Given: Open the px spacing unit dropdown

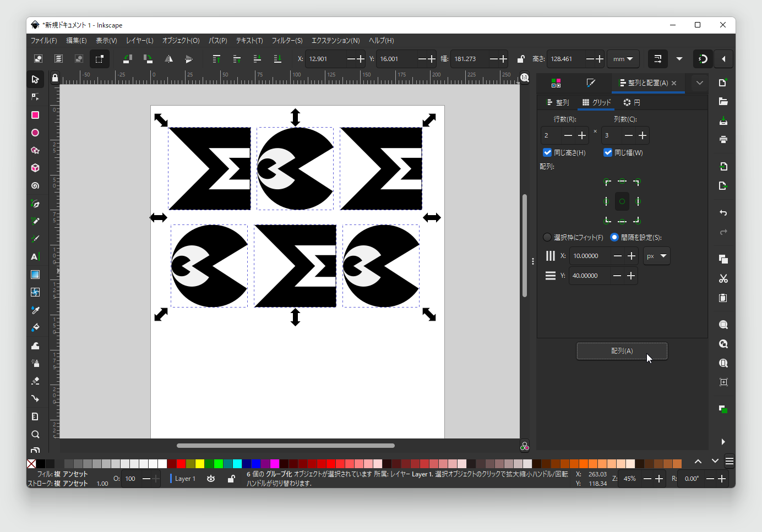Looking at the screenshot, I should [x=657, y=256].
